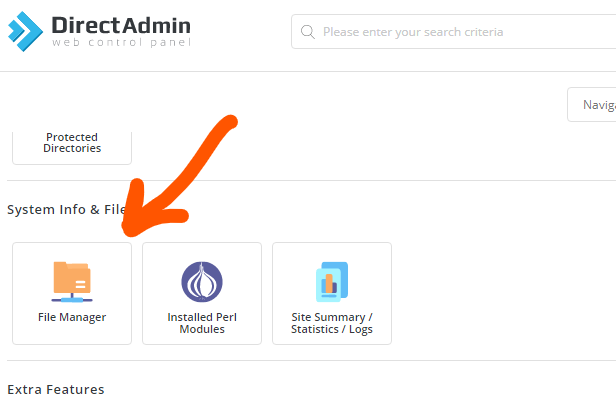Click the 'Installed Perl Modules' label
The width and height of the screenshot is (616, 402).
[x=202, y=323]
